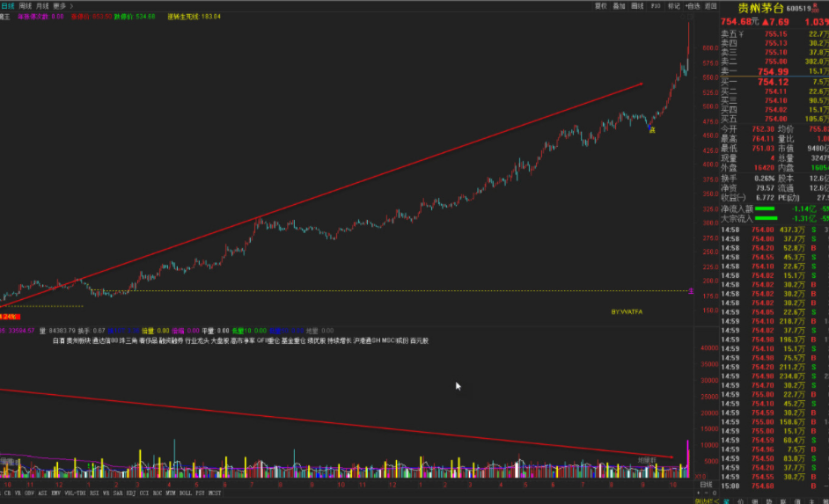Click the 行业龙头 concept tag
Screen dimensions: 829x504
pos(196,340)
